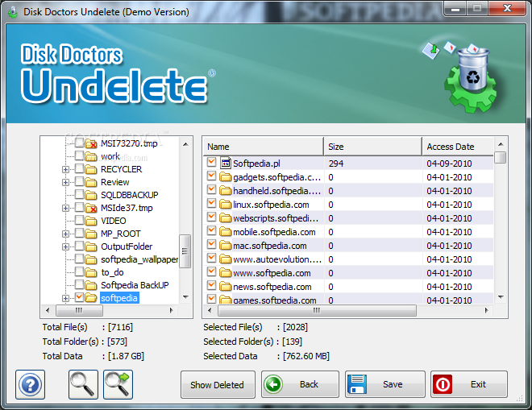Viewport: 532px width, 410px height.
Task: Select the mobile.softpedia.com row name
Action: point(274,232)
